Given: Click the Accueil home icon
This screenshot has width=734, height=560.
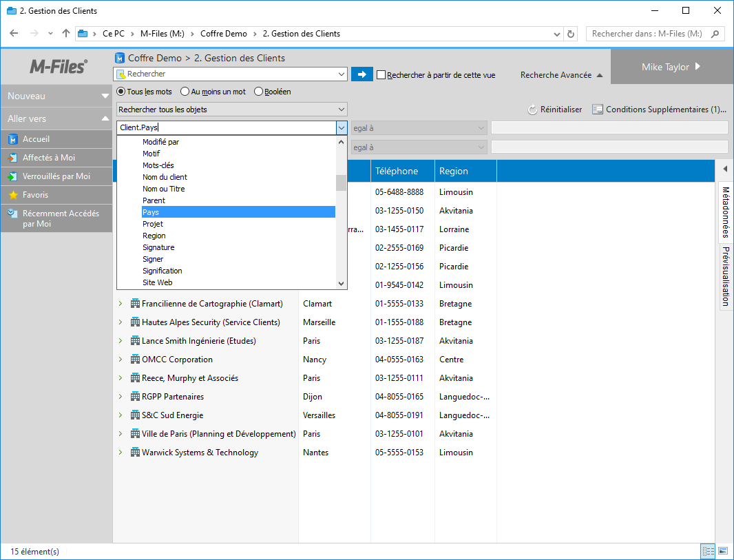Looking at the screenshot, I should tap(12, 139).
